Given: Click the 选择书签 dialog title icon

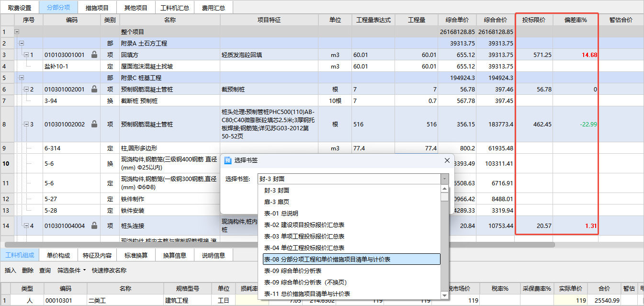Looking at the screenshot, I should pos(228,160).
